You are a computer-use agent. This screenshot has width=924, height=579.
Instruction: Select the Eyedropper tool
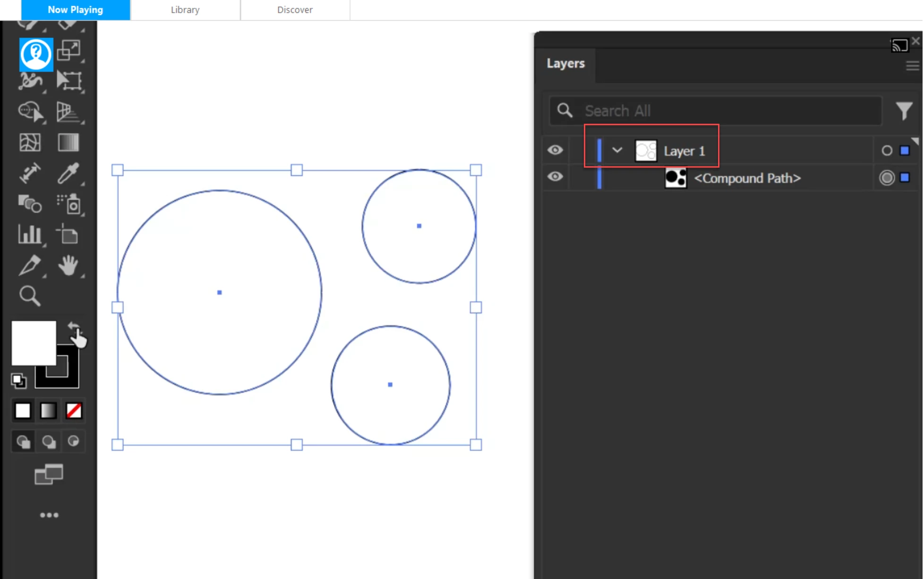[68, 173]
